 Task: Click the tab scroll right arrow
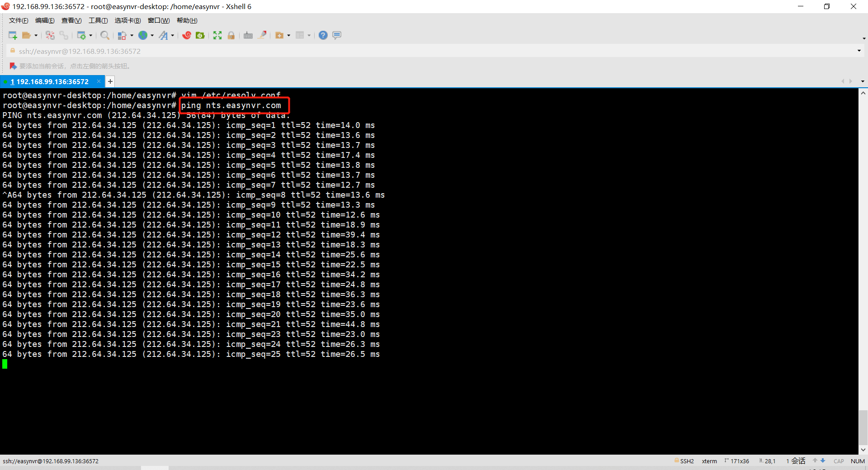pos(851,81)
